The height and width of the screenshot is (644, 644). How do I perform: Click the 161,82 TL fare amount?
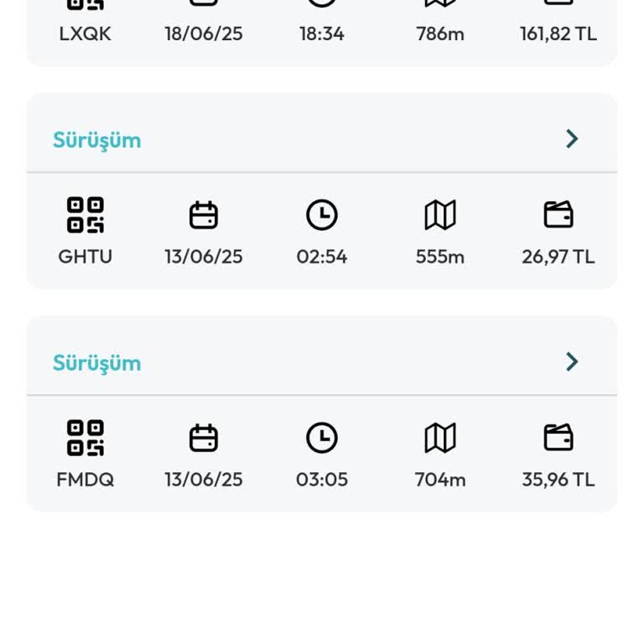[x=558, y=34]
